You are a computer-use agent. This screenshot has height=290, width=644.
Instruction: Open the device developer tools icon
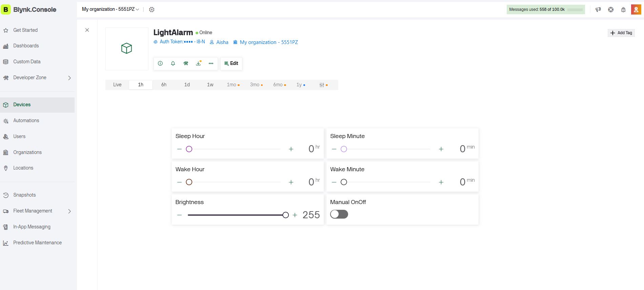(x=186, y=63)
